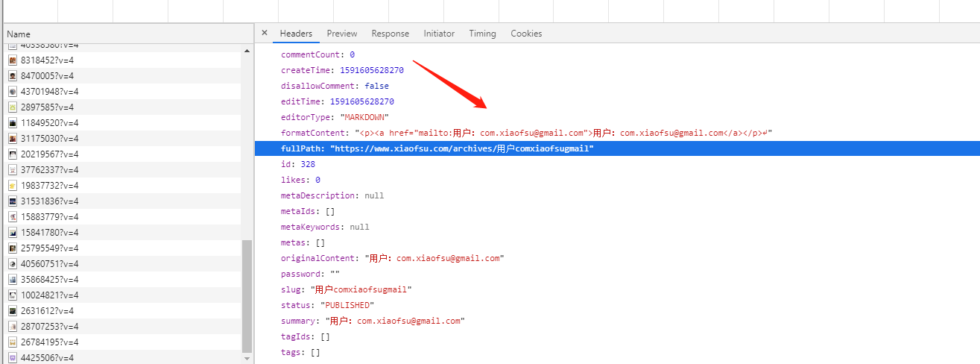Click the createTime value 1591605628270

(372, 70)
